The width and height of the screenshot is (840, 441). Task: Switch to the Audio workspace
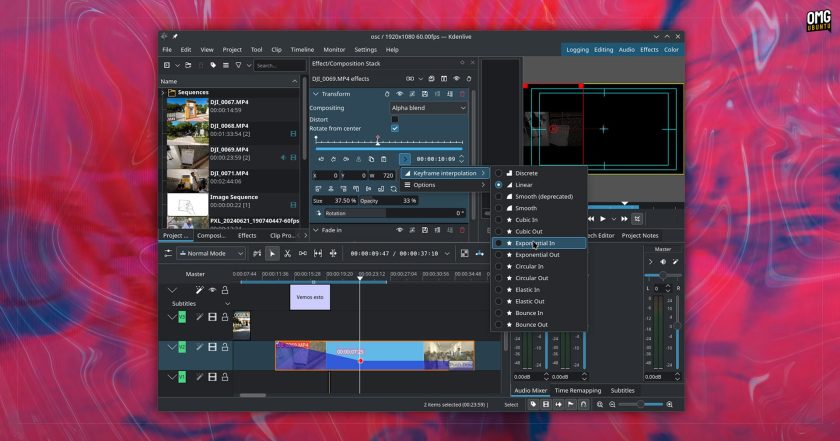point(627,49)
